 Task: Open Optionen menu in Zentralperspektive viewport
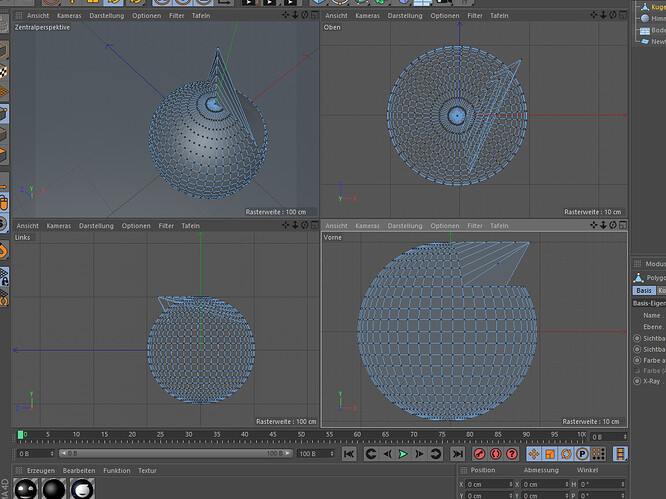pyautogui.click(x=147, y=16)
